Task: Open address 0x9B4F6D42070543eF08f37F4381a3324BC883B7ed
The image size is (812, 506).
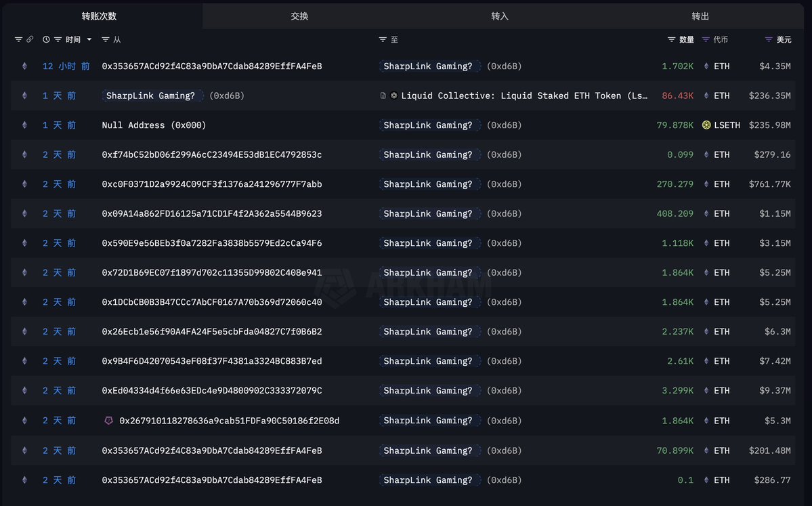Action: click(212, 361)
